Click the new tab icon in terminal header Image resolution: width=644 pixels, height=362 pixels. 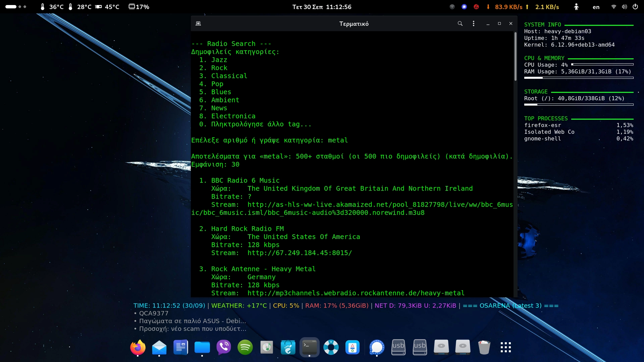198,23
